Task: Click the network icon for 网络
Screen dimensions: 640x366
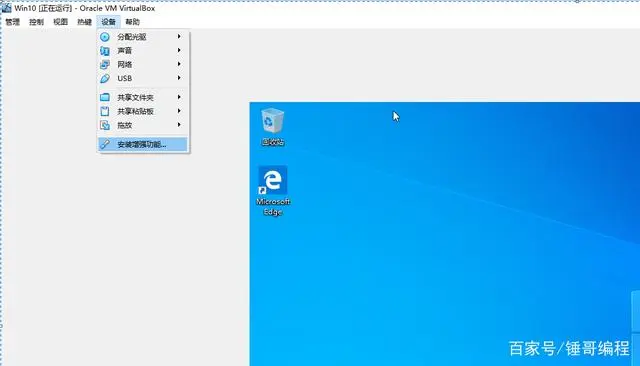Action: coord(105,64)
